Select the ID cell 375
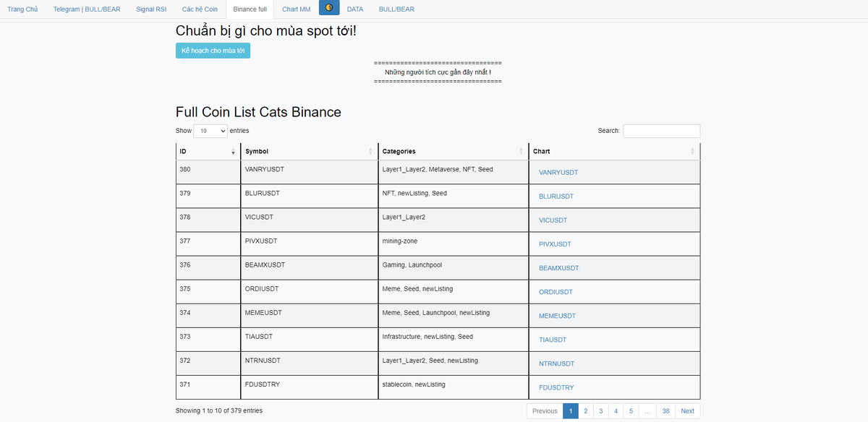The image size is (868, 422). [208, 292]
